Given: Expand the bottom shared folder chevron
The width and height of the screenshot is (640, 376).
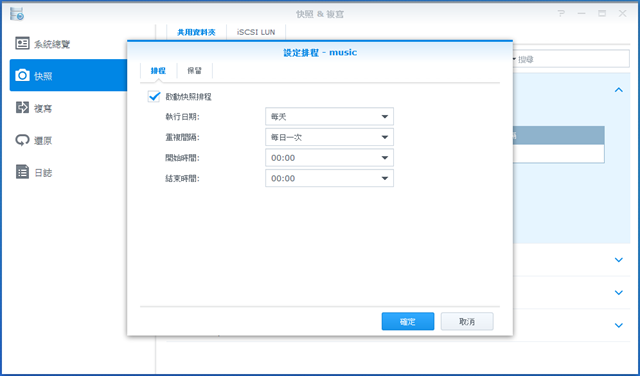Looking at the screenshot, I should (x=619, y=325).
